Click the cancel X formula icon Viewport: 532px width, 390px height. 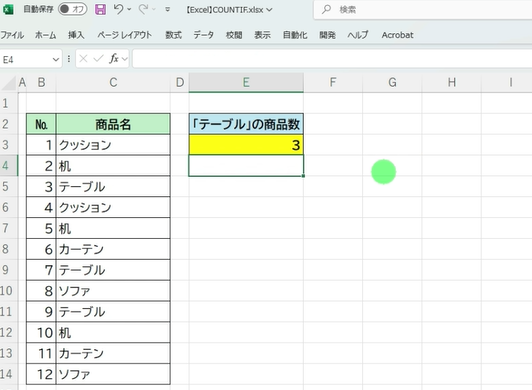83,59
